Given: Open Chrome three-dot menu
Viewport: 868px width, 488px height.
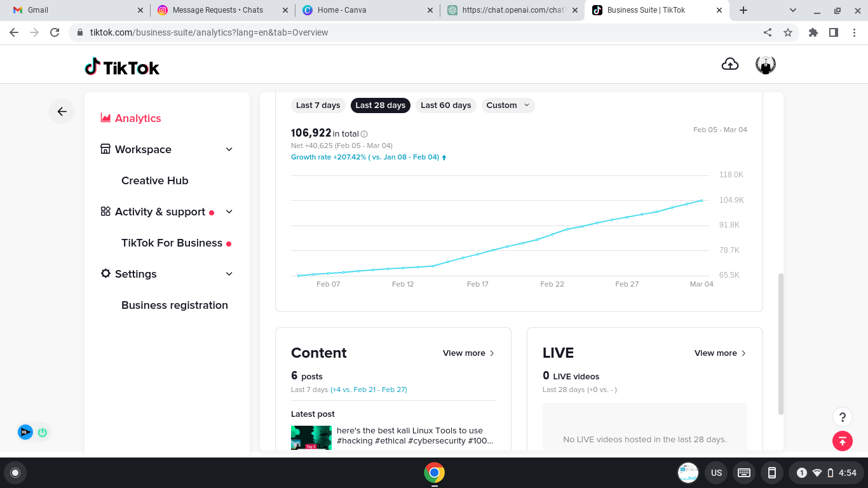Looking at the screenshot, I should coord(854,32).
